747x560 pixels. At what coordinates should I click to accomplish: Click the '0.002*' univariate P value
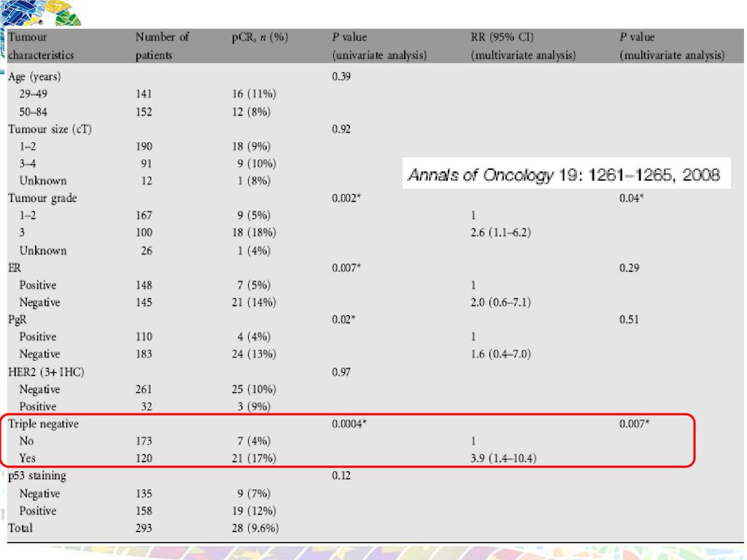point(346,198)
